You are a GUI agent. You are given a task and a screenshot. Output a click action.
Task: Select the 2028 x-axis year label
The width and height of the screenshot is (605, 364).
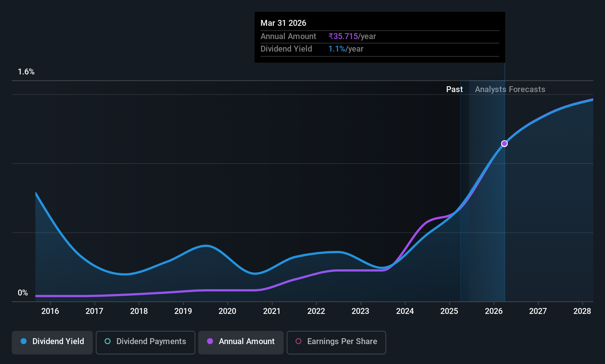coord(582,311)
